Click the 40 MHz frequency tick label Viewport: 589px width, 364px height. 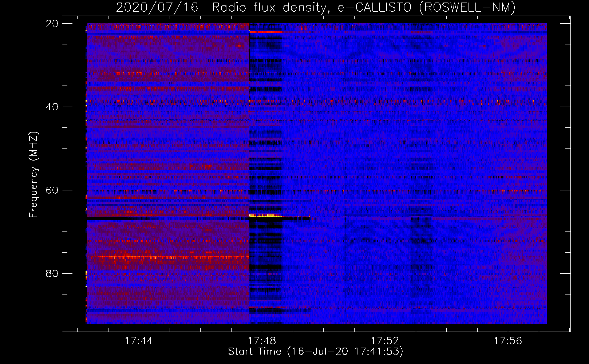[52, 107]
